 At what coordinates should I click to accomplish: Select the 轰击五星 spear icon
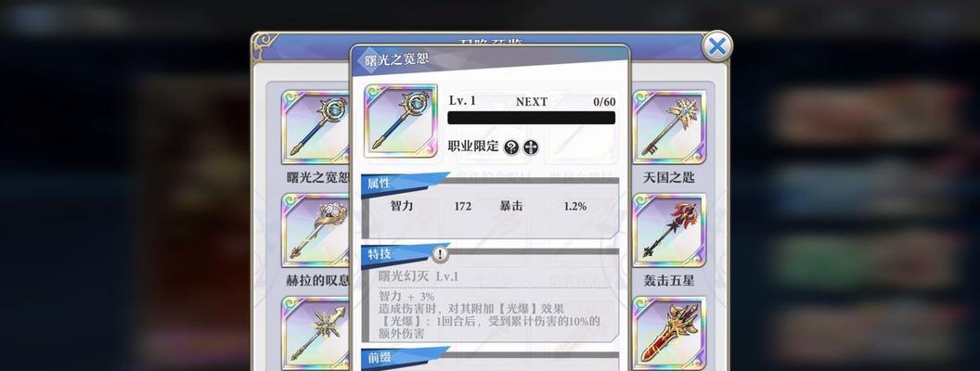pyautogui.click(x=669, y=230)
